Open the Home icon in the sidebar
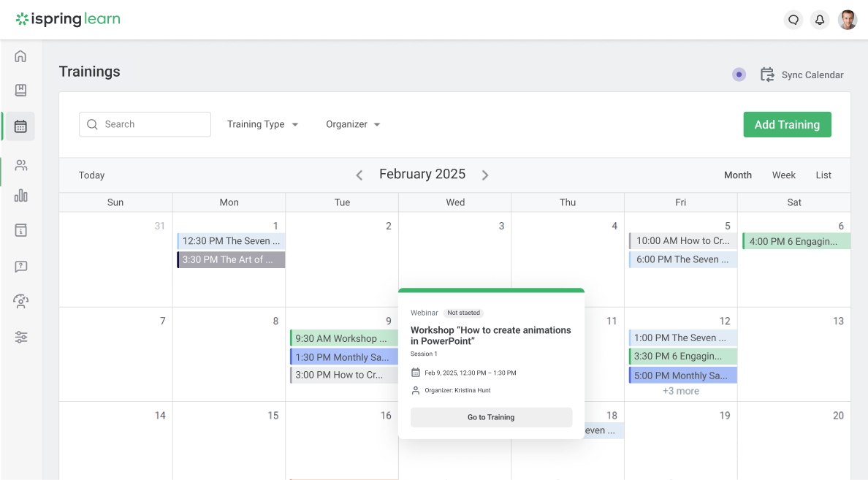Screen dimensions: 868x480 click(20, 56)
